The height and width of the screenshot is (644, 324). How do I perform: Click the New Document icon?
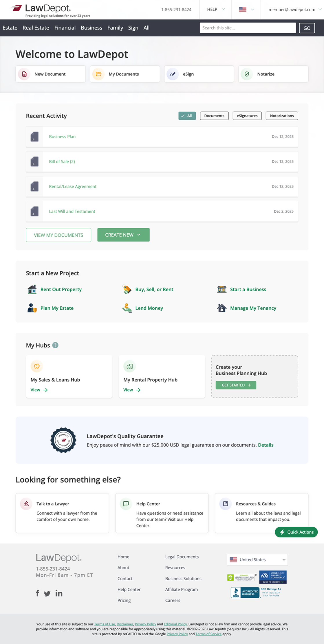(x=24, y=74)
